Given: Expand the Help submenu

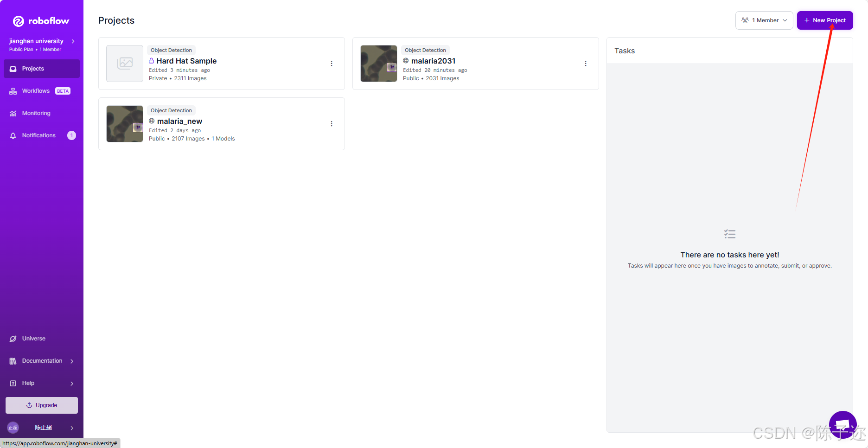Looking at the screenshot, I should 42,383.
